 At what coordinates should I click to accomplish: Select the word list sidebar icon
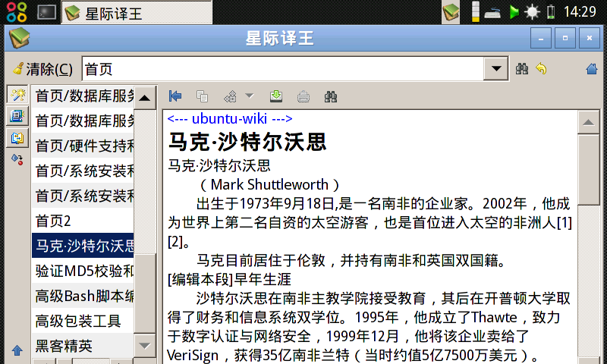point(17,116)
